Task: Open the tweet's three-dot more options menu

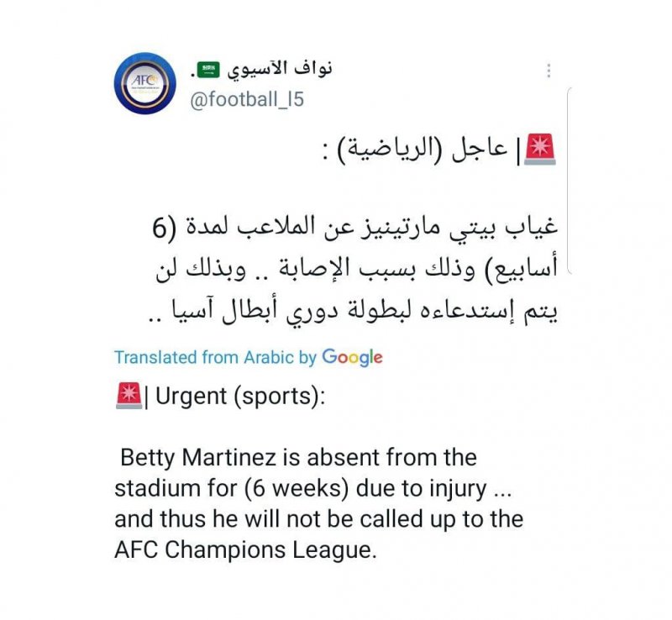Action: click(x=549, y=71)
